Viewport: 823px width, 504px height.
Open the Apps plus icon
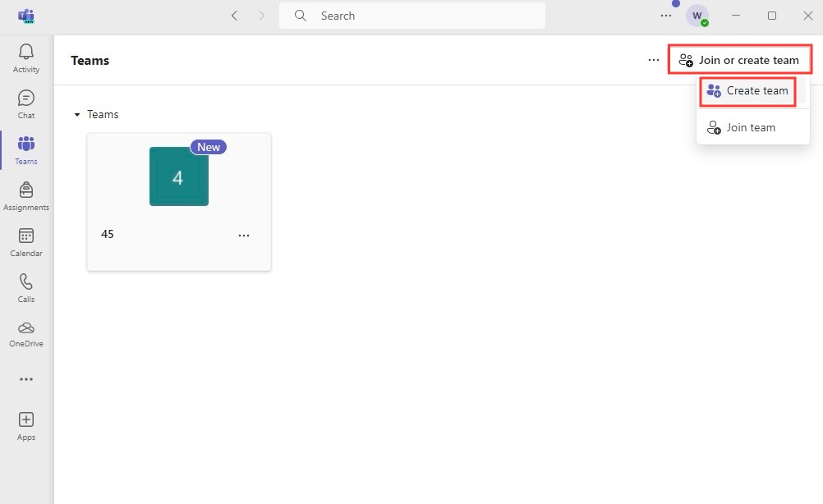(25, 419)
